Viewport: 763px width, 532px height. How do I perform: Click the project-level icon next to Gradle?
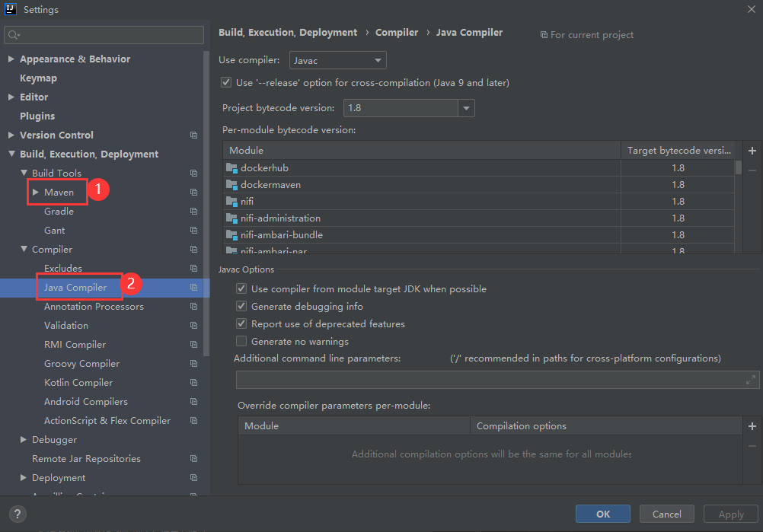193,211
